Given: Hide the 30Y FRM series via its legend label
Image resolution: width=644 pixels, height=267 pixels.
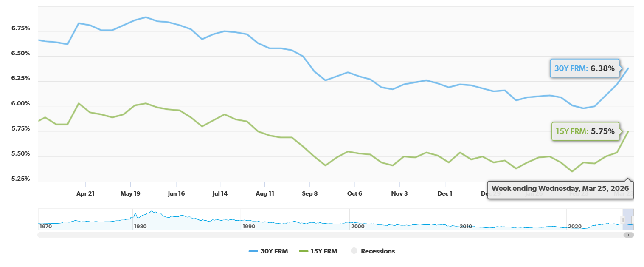Looking at the screenshot, I should click(x=274, y=251).
